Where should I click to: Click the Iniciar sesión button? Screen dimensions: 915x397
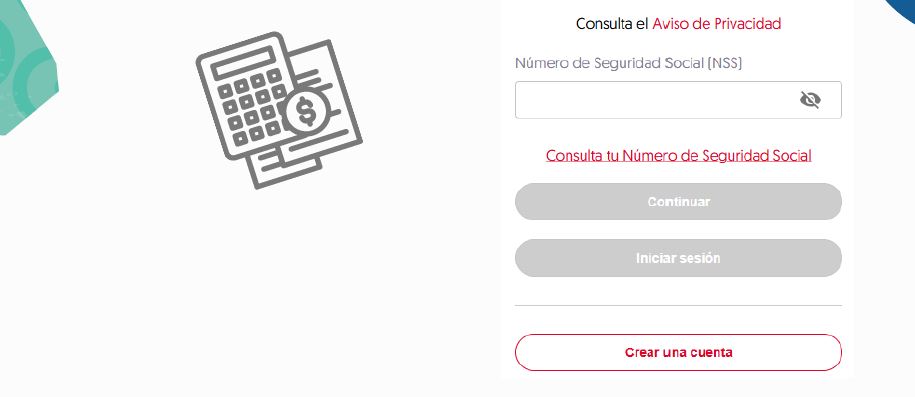[x=678, y=257]
